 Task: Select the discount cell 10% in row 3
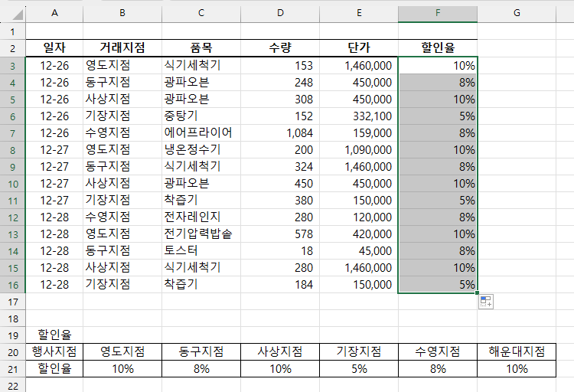(438, 65)
